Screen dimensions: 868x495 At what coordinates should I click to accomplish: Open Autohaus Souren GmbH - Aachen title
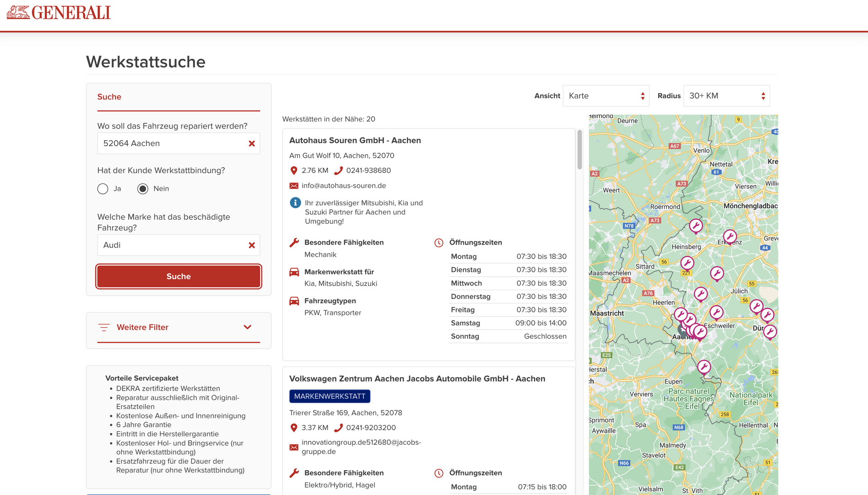(x=355, y=141)
